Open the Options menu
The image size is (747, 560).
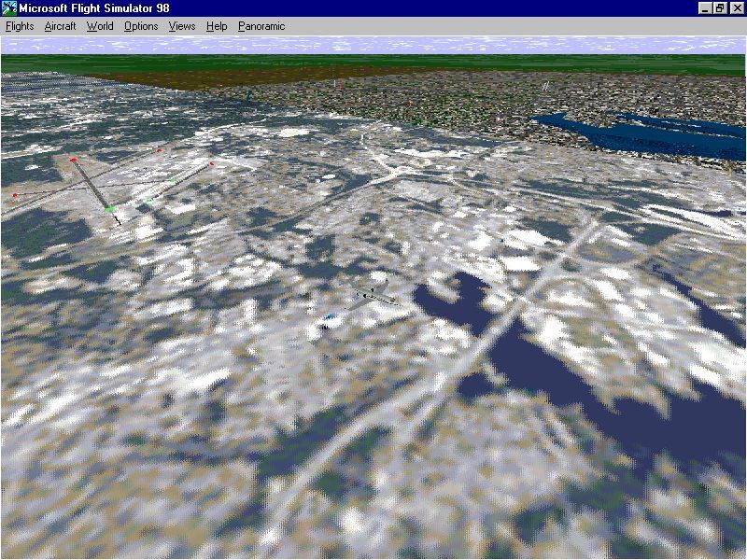coord(141,26)
